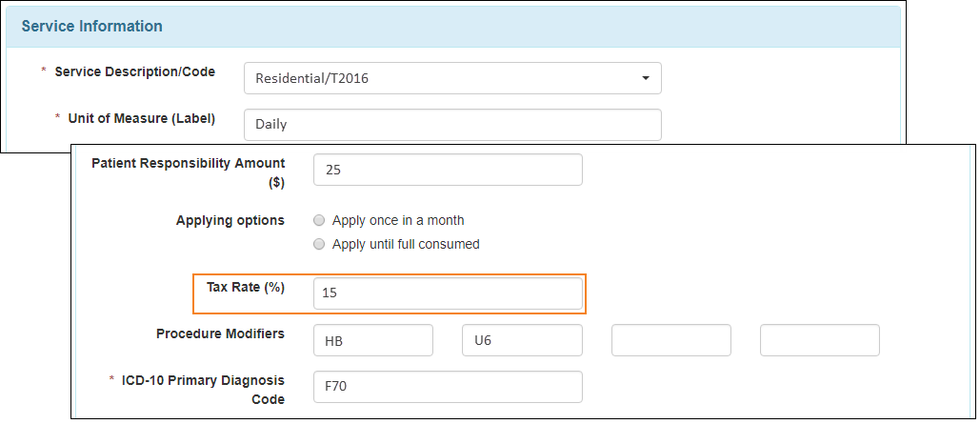Click the Service Information panel header

pyautogui.click(x=453, y=27)
